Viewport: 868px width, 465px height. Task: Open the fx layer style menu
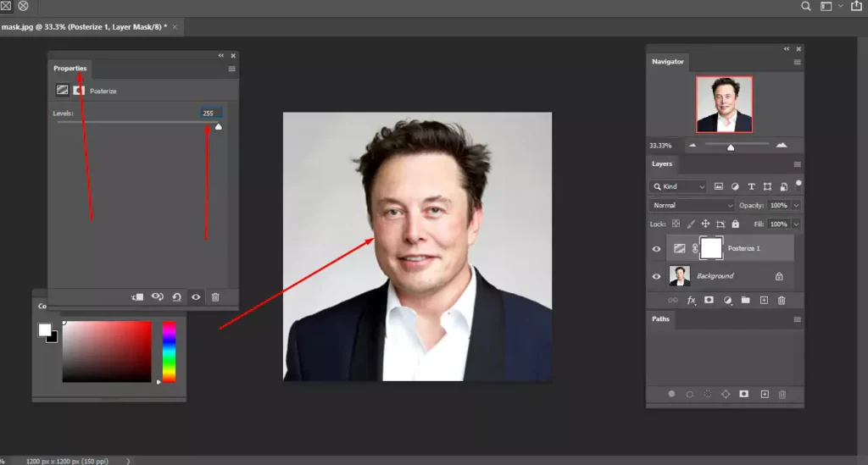click(692, 300)
